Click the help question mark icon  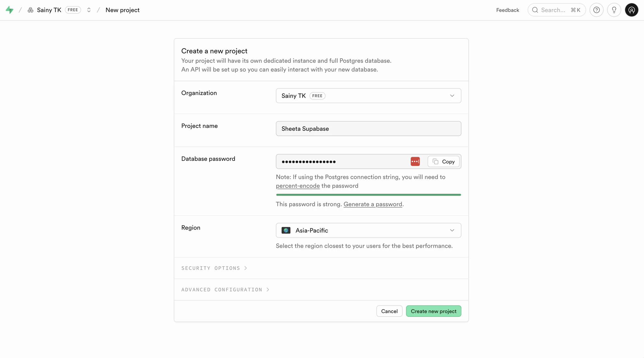click(x=597, y=10)
